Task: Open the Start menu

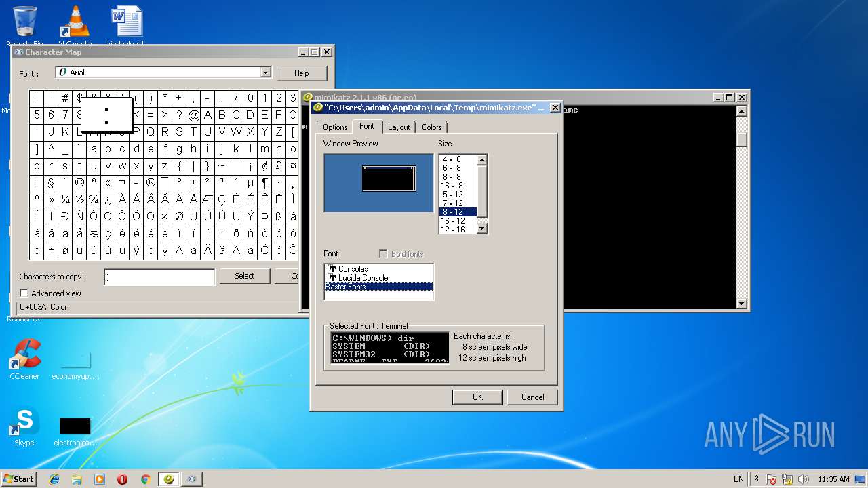Action: (18, 479)
